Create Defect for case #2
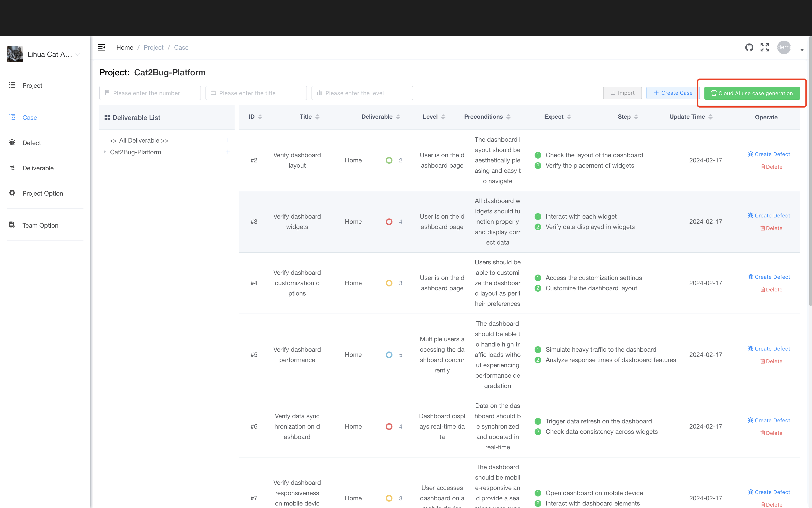812x508 pixels. pyautogui.click(x=769, y=154)
